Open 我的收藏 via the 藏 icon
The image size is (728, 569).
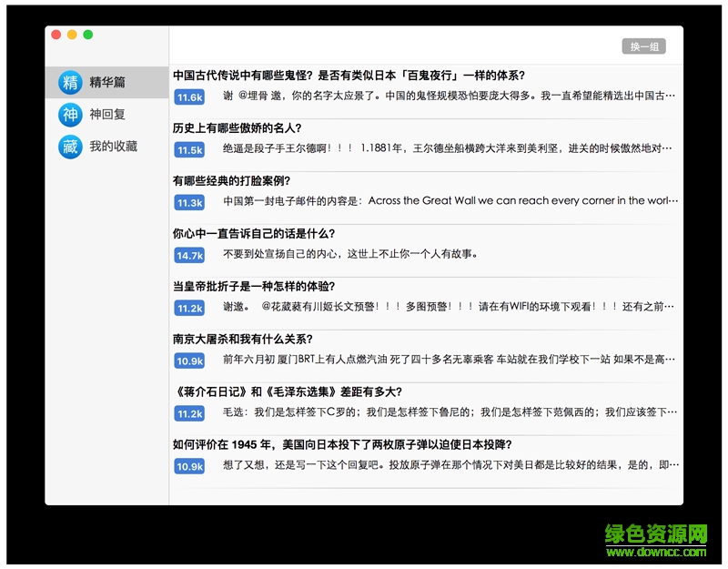pyautogui.click(x=69, y=146)
